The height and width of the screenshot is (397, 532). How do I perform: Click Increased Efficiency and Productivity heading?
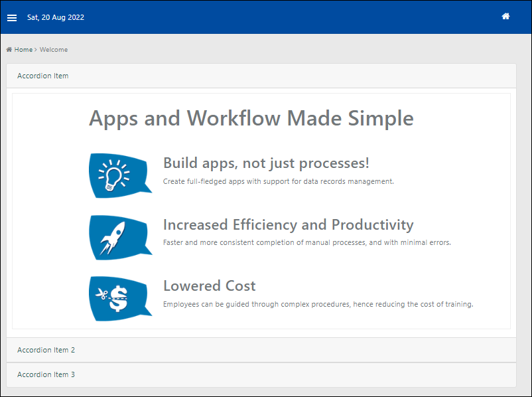click(289, 224)
